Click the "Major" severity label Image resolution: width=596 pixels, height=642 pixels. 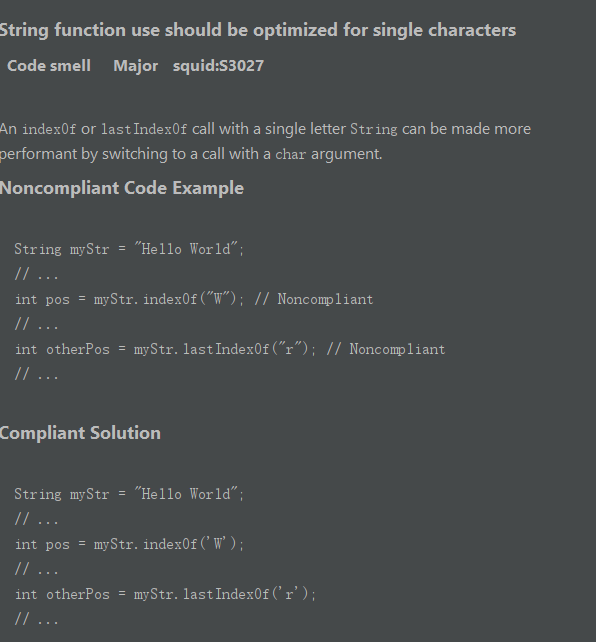click(135, 66)
